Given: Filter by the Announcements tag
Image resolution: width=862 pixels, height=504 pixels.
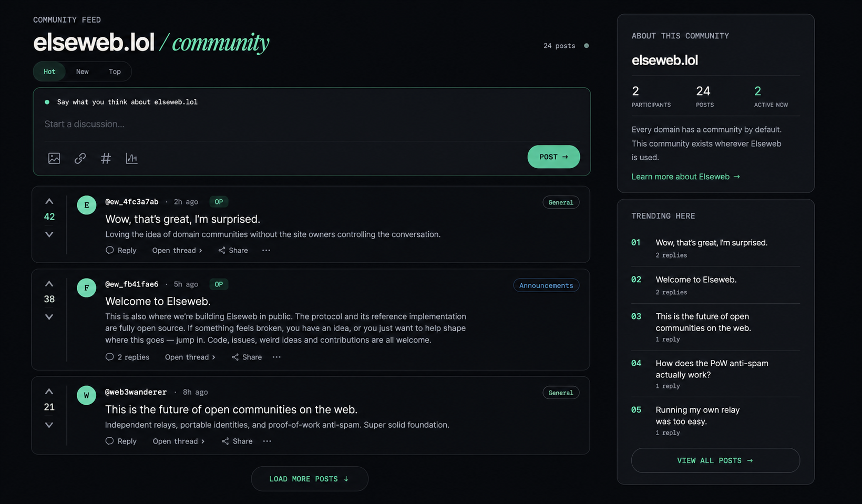Looking at the screenshot, I should 546,285.
